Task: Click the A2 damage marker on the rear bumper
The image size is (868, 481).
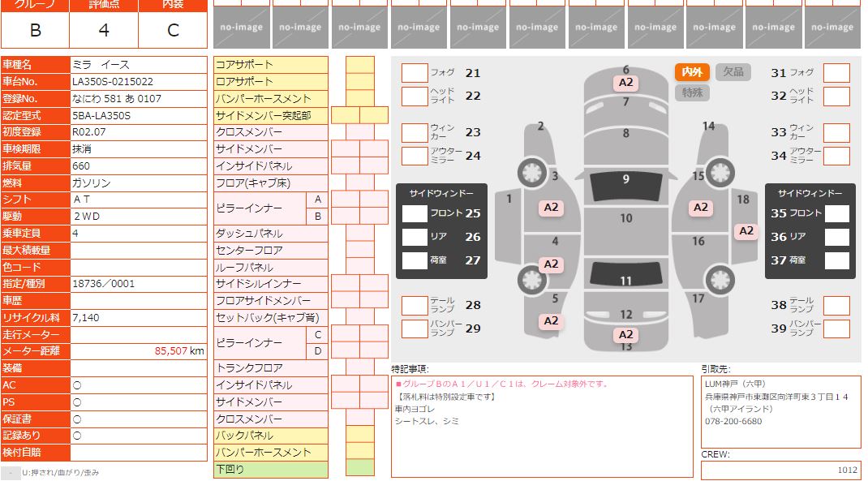Action: [x=626, y=335]
